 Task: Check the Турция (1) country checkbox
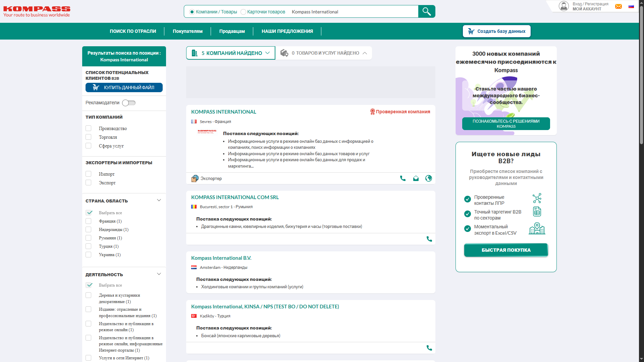click(x=89, y=246)
